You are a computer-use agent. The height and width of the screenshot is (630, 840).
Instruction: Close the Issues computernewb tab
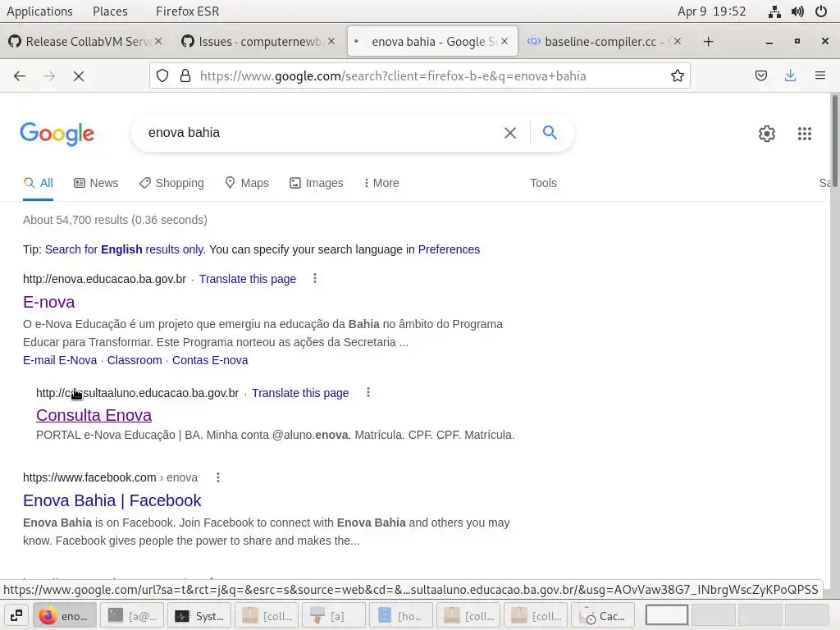[x=331, y=41]
